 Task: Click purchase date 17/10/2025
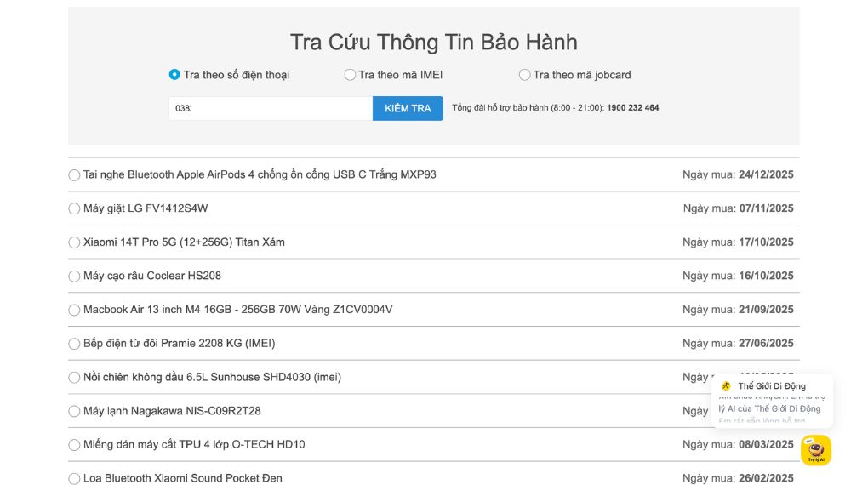[766, 242]
